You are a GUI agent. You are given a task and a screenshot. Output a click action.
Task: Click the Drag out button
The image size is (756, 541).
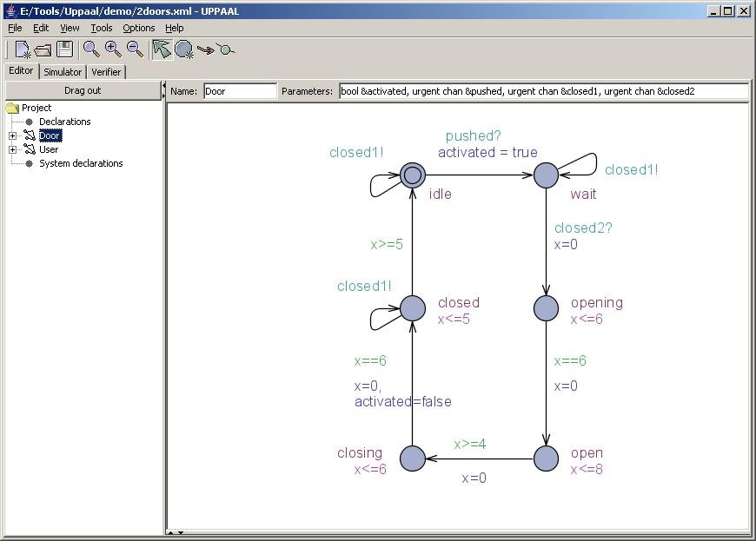point(83,90)
